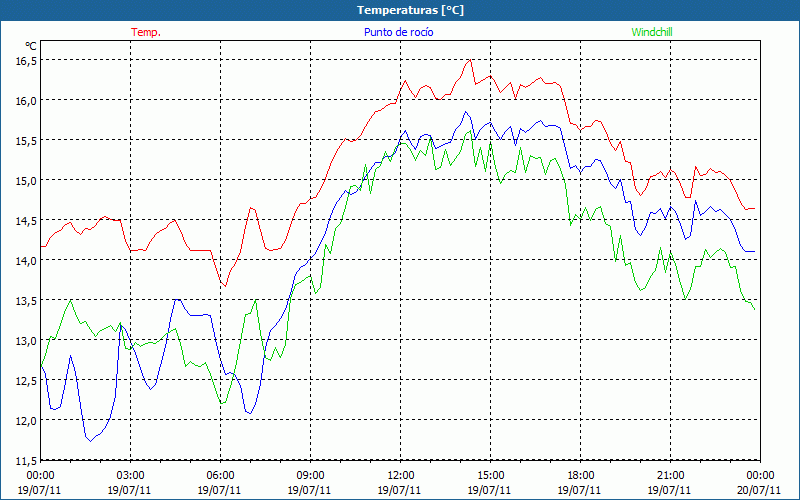Click the 16,5 y-axis value
Viewport: 800px width, 500px height.
[x=27, y=61]
